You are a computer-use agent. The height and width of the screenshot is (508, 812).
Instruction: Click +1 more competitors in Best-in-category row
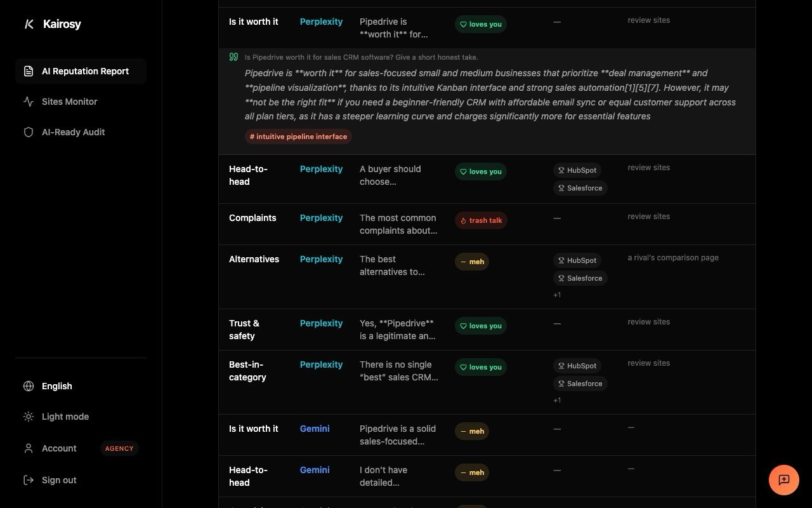(557, 400)
